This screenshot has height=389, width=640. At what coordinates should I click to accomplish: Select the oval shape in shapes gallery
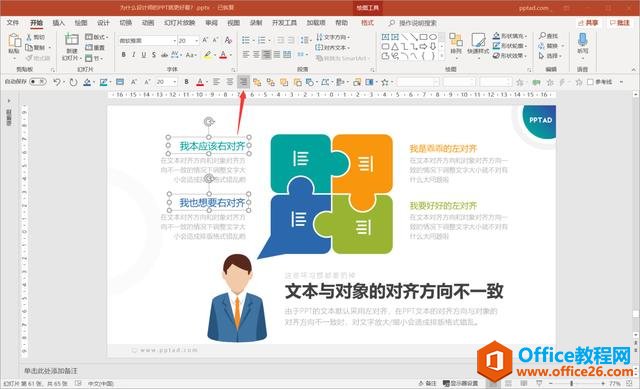432,37
